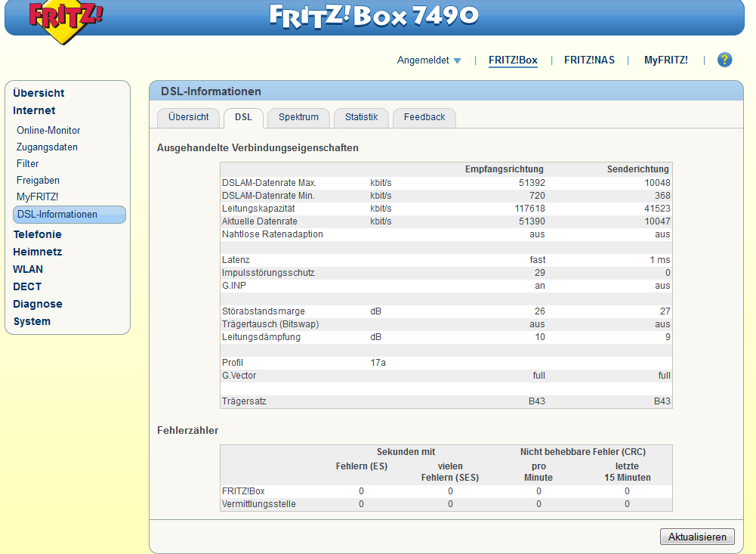Switch to the Übersicht tab

[x=189, y=117]
